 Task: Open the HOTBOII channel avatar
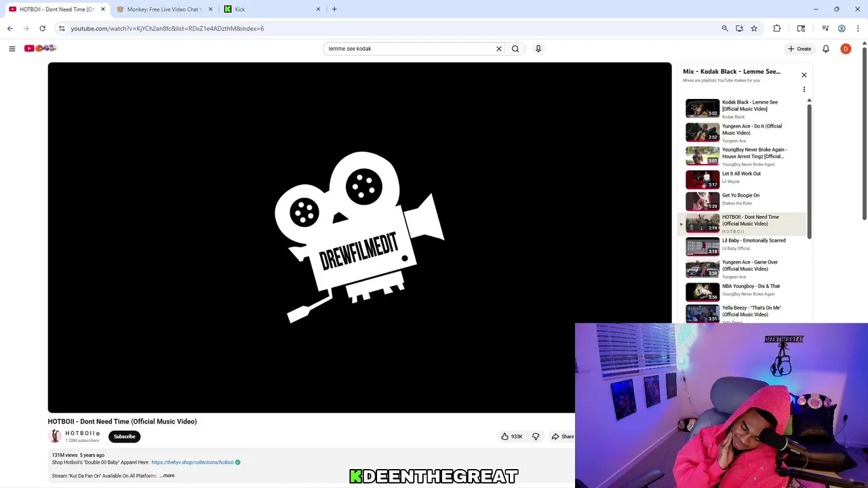pyautogui.click(x=55, y=436)
